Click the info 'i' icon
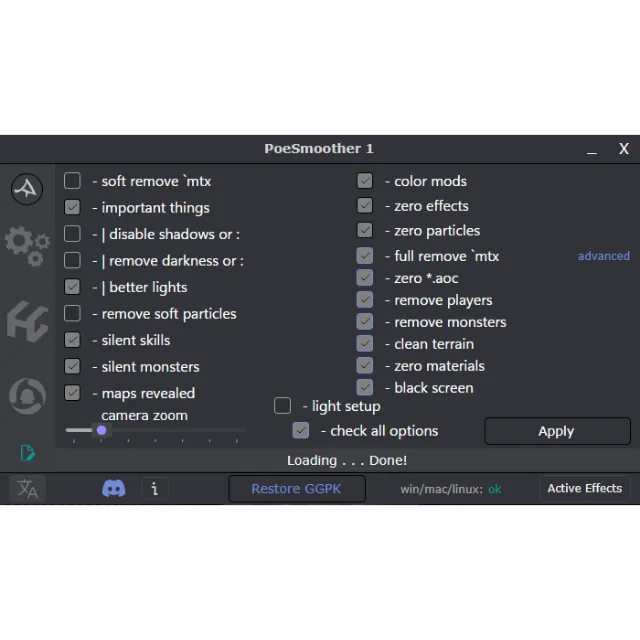 click(154, 489)
